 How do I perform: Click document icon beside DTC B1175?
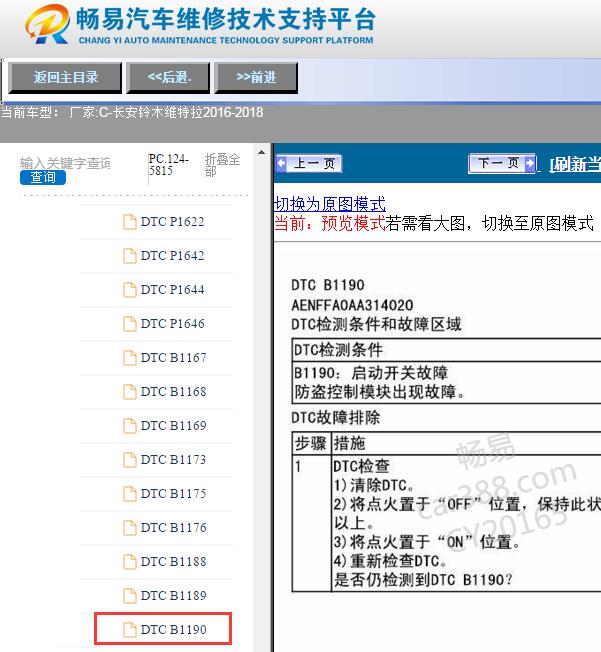(130, 494)
